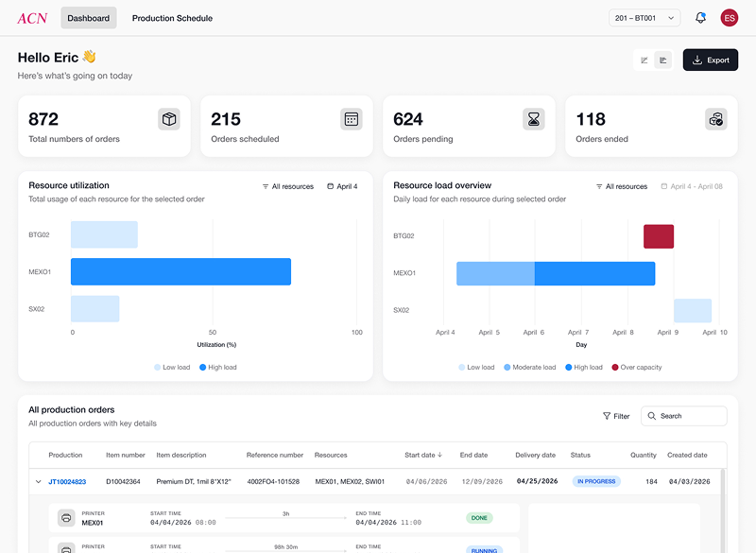Image resolution: width=756 pixels, height=553 pixels.
Task: Open the notifications bell
Action: 700,18
